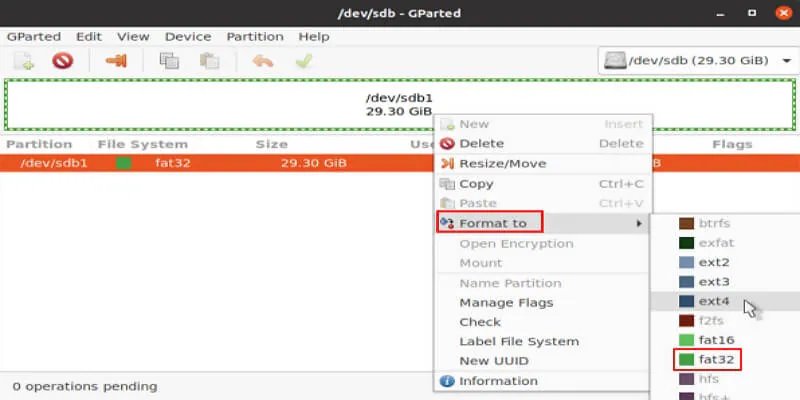Open the Edit menu
Viewport: 800px width, 400px height.
89,37
